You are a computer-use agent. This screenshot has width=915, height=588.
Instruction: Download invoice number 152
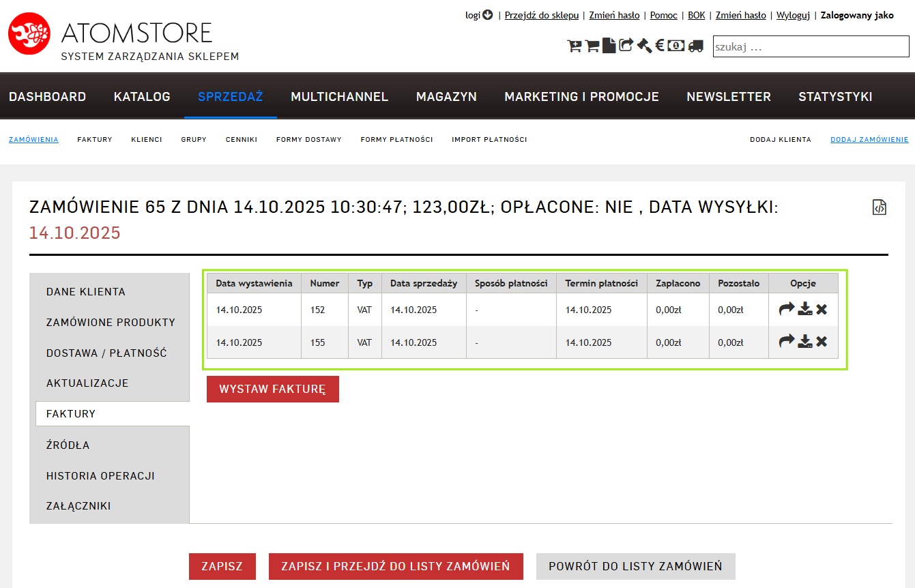point(805,309)
